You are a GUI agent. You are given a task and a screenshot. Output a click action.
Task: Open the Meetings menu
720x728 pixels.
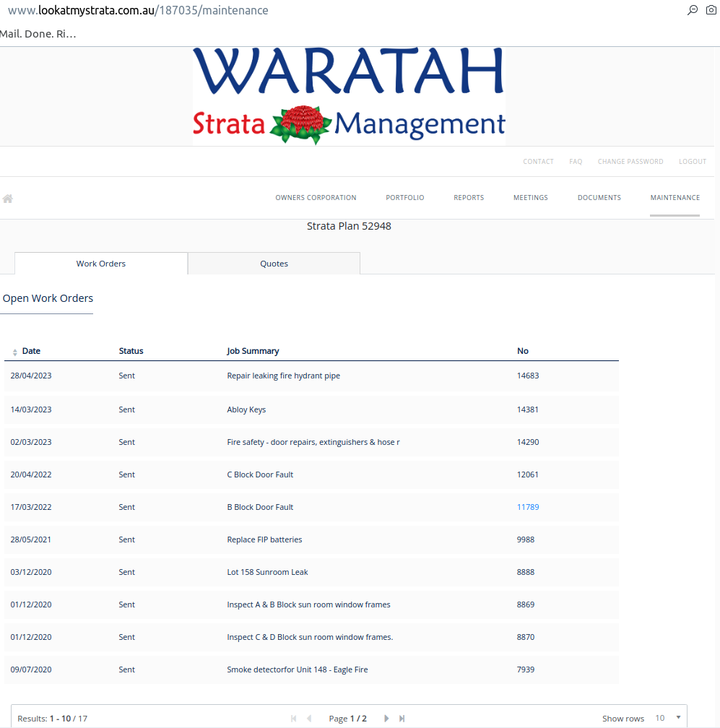(531, 198)
